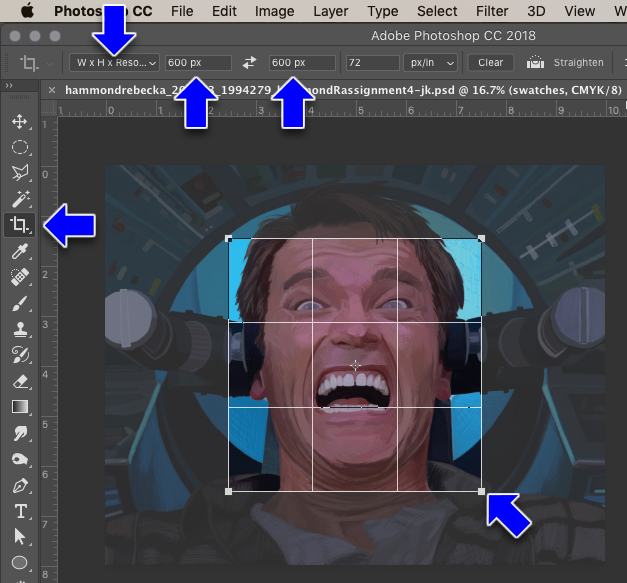Click the crop center point crosshair
Screen dimensions: 627x583
[355, 365]
